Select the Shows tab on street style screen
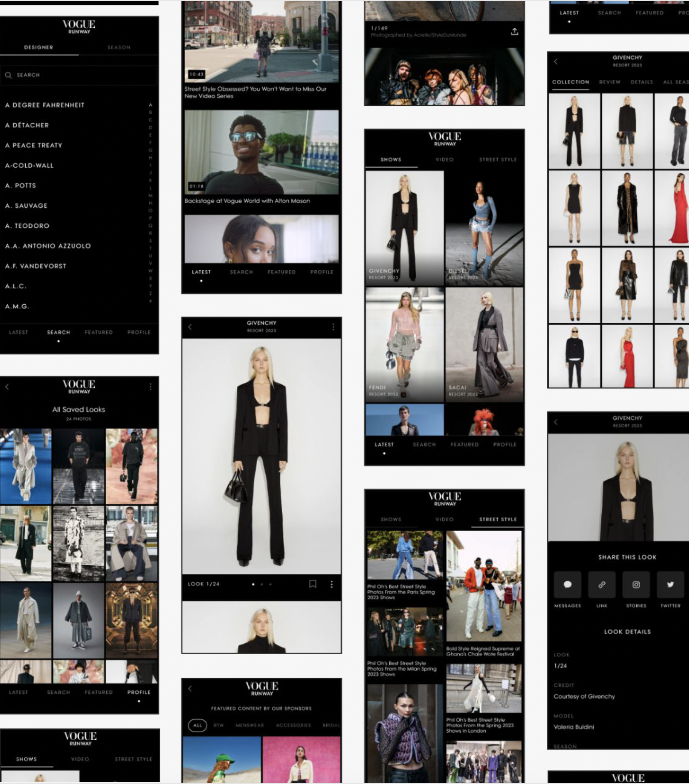 pyautogui.click(x=391, y=519)
